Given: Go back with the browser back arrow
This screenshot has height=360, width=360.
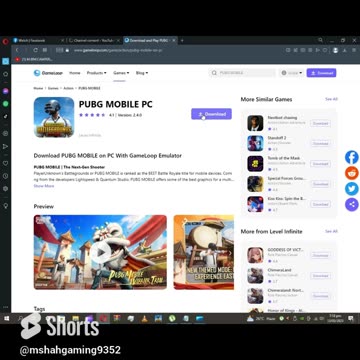Looking at the screenshot, I should [x=17, y=50].
